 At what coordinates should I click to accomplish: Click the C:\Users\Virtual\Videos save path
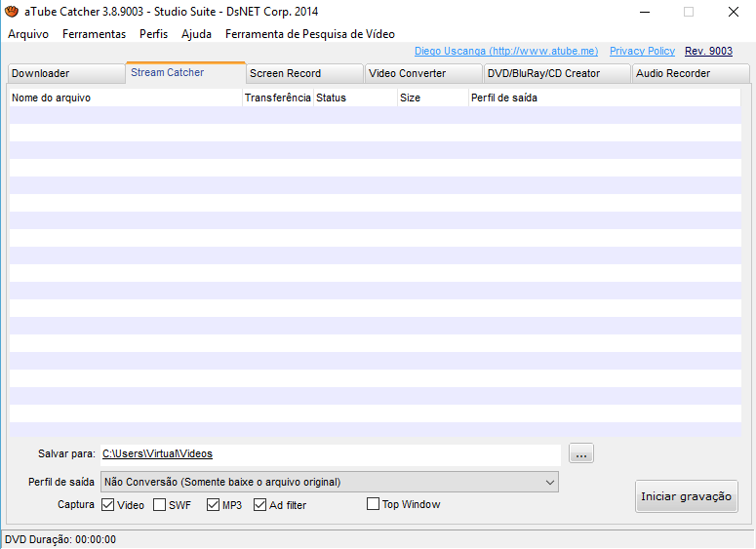tap(158, 453)
